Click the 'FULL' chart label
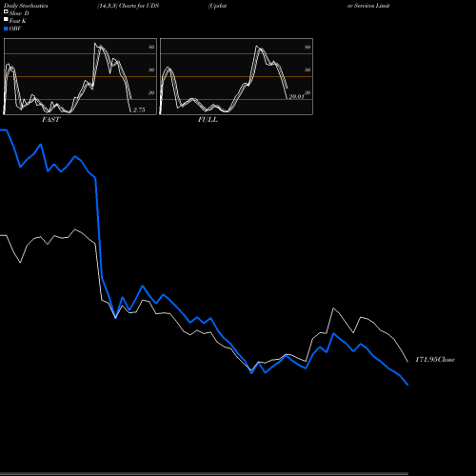The height and width of the screenshot is (476, 476). pyautogui.click(x=208, y=120)
